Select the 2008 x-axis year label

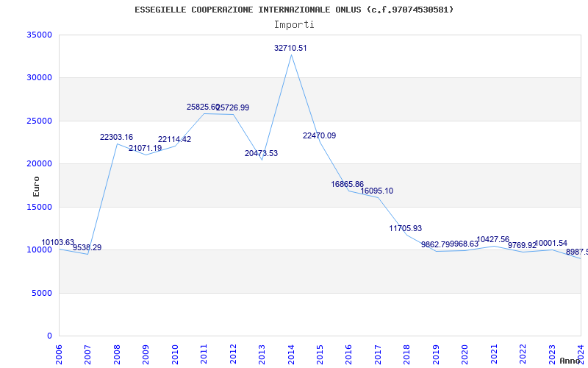tap(117, 353)
